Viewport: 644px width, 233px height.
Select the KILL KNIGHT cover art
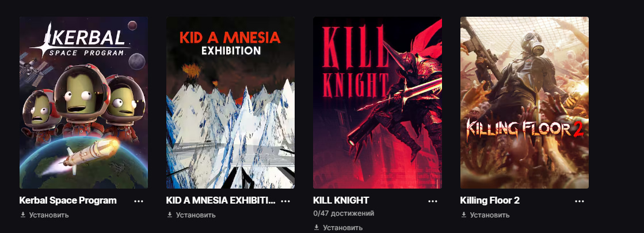tap(378, 103)
